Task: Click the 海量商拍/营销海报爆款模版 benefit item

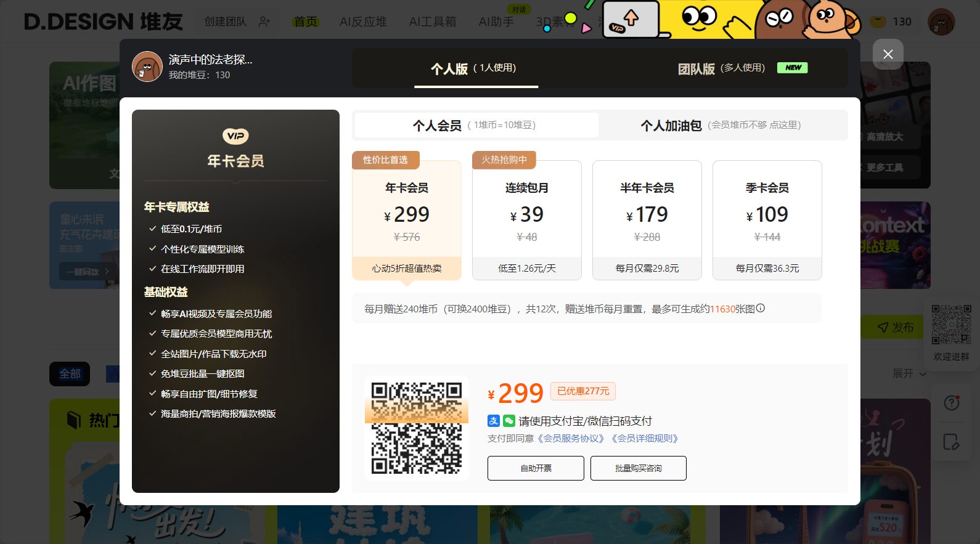Action: [x=218, y=413]
